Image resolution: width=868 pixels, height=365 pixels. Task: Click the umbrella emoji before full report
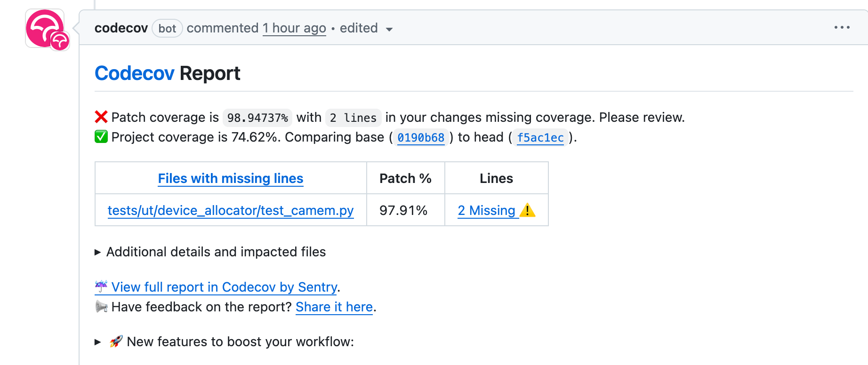[x=101, y=286]
